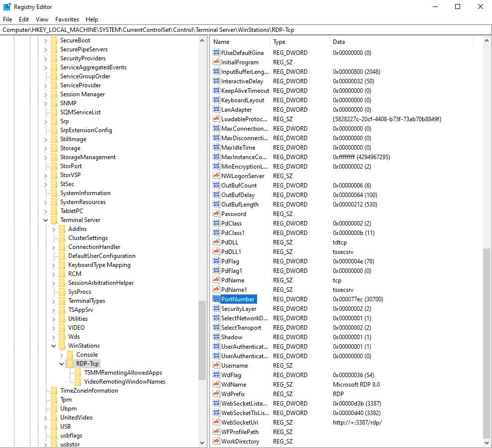Select the SessionArbitrationHelper key
492x448 pixels.
[x=101, y=283]
